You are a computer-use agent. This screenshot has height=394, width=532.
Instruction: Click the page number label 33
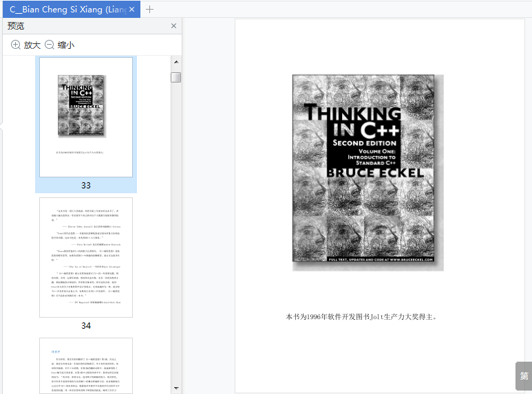point(86,186)
